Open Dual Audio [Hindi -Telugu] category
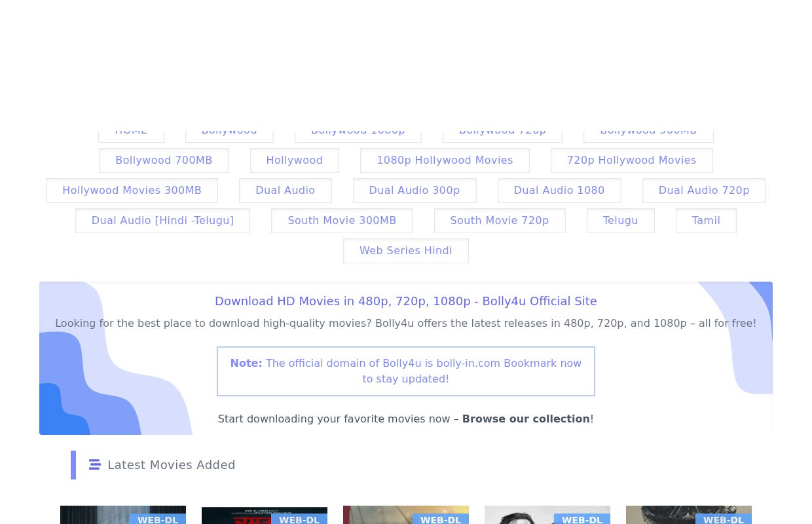This screenshot has width=812, height=524. (162, 221)
